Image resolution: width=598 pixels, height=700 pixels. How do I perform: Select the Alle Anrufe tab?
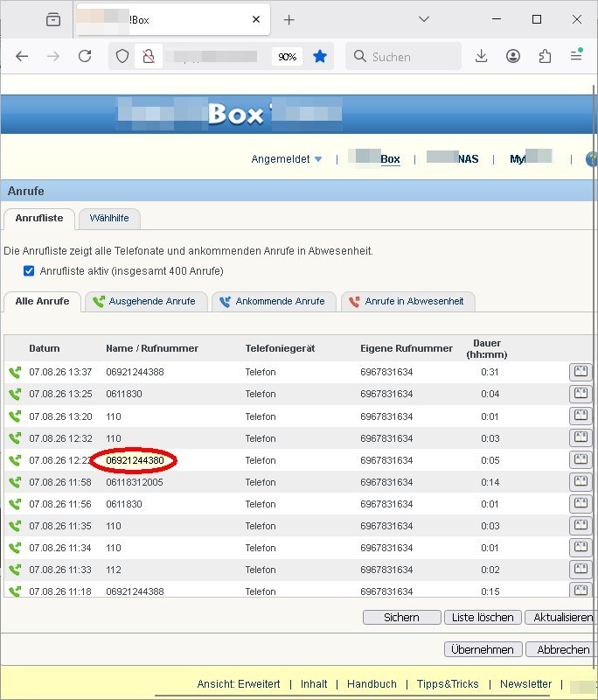(42, 301)
